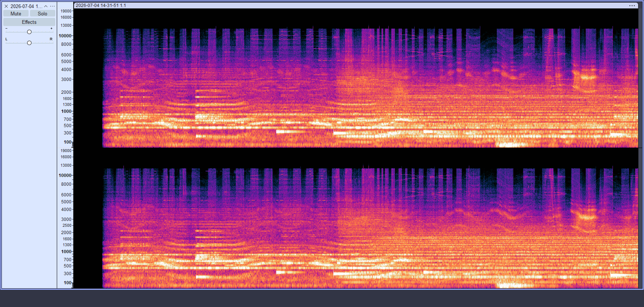644x307 pixels.
Task: Click inside the lower channel spectrogram
Action: coord(356,218)
